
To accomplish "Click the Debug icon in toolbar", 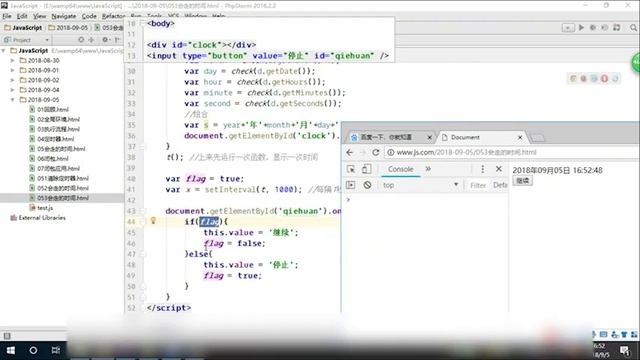I will [x=593, y=28].
